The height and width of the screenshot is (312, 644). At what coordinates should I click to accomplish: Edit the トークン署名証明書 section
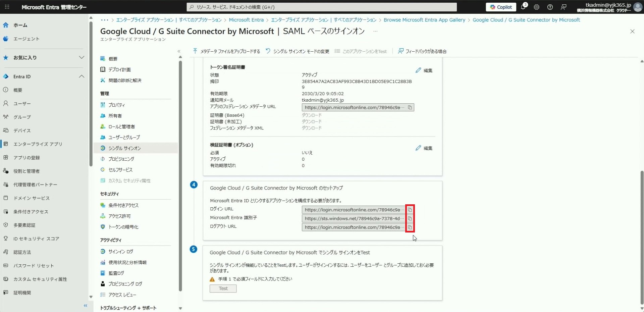pyautogui.click(x=424, y=70)
